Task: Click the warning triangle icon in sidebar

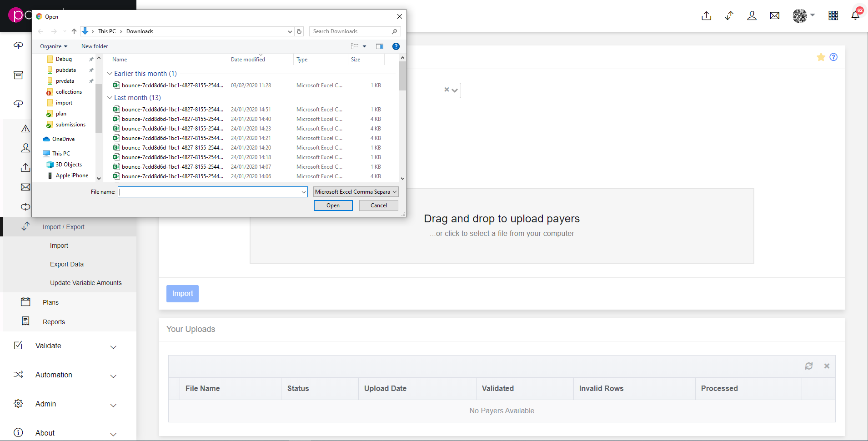Action: tap(25, 129)
